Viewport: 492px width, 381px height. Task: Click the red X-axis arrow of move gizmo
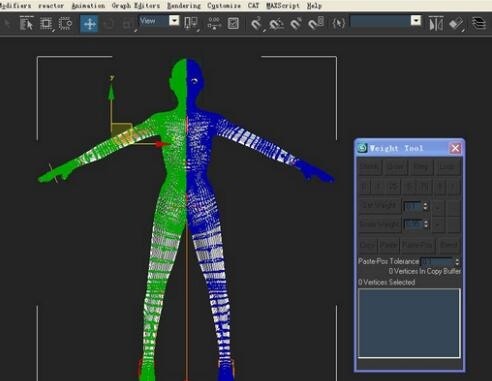(161, 144)
